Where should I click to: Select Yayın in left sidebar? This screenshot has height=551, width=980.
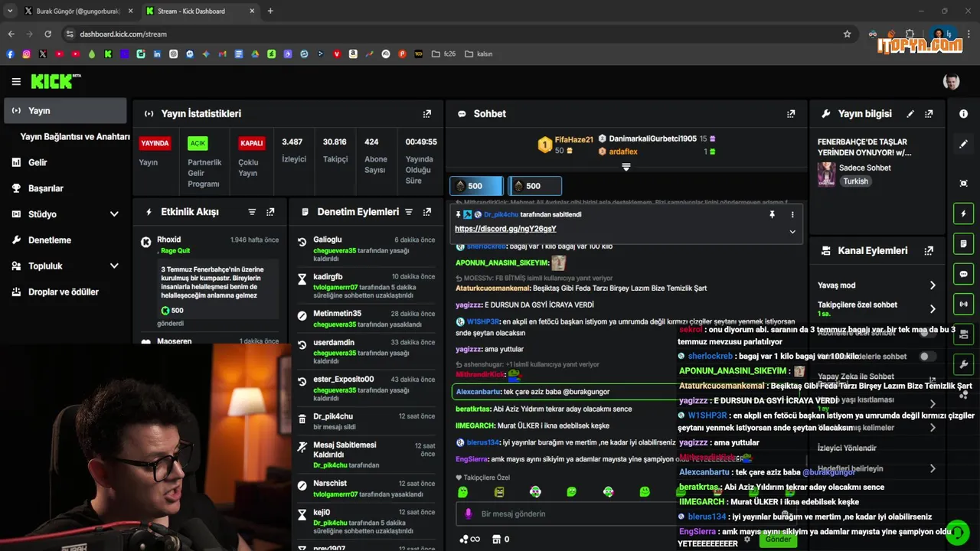[65, 111]
